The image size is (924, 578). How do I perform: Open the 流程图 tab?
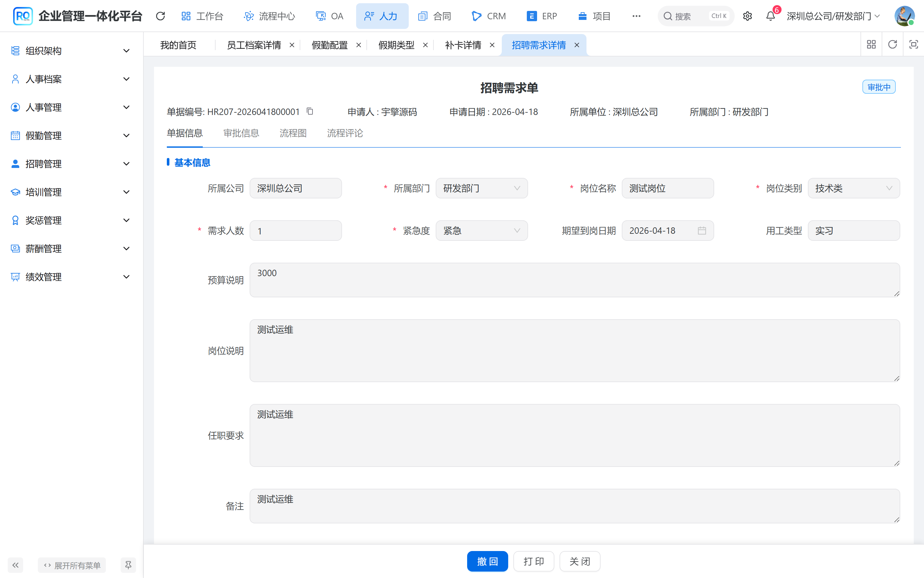click(x=293, y=133)
